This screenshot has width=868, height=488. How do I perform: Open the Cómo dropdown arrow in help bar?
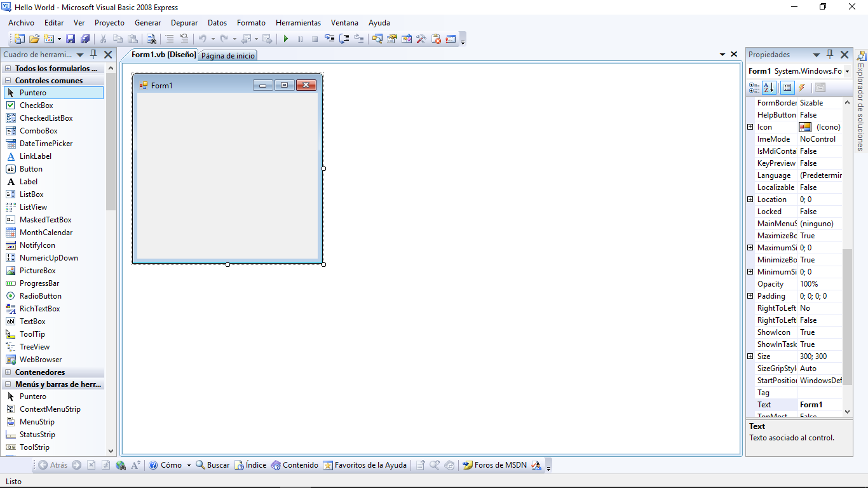tap(189, 465)
